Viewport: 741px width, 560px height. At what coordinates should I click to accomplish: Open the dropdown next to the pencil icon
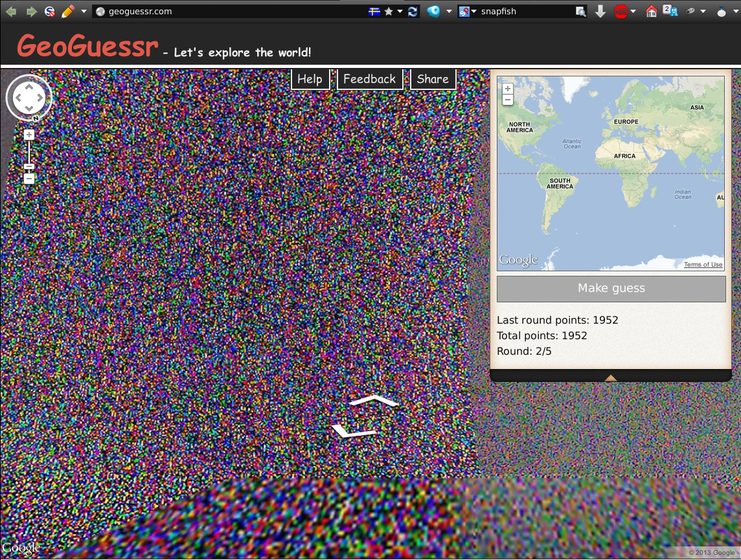tap(84, 12)
